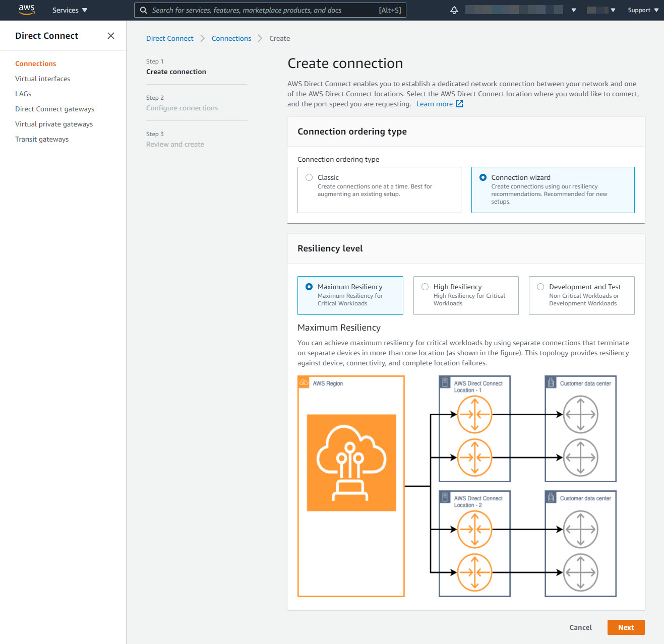Go to Virtual interfaces in sidebar
664x644 pixels.
click(x=43, y=79)
